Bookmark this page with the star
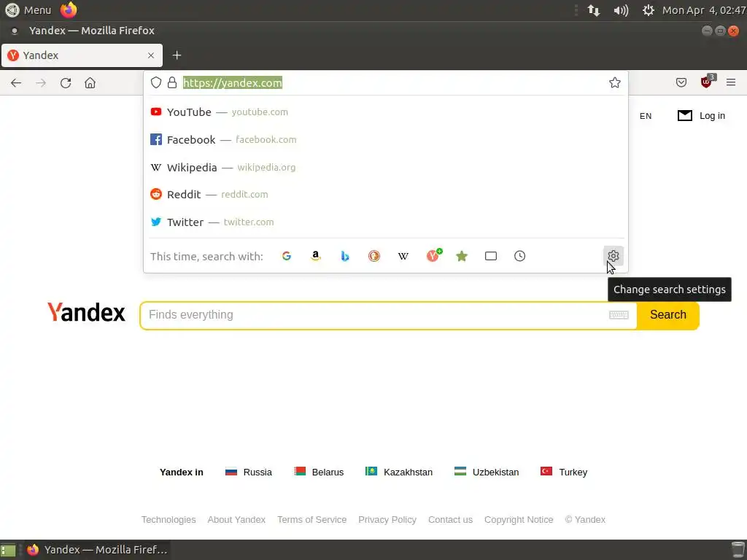The height and width of the screenshot is (560, 747). [x=614, y=82]
